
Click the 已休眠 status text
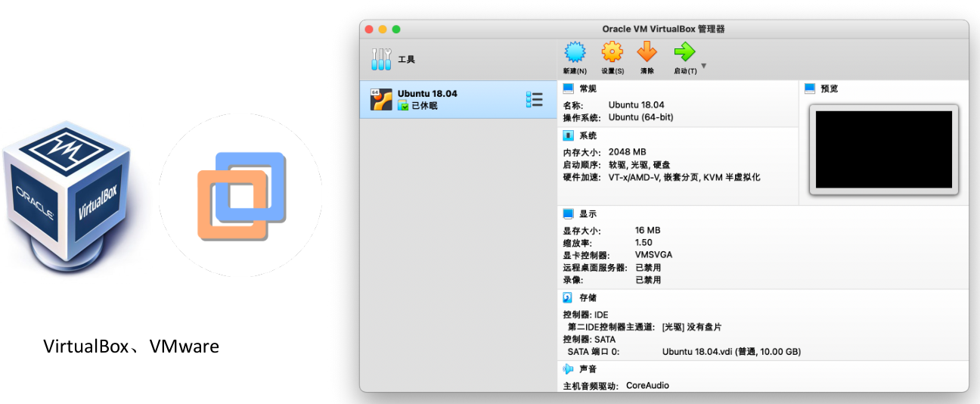pyautogui.click(x=424, y=106)
